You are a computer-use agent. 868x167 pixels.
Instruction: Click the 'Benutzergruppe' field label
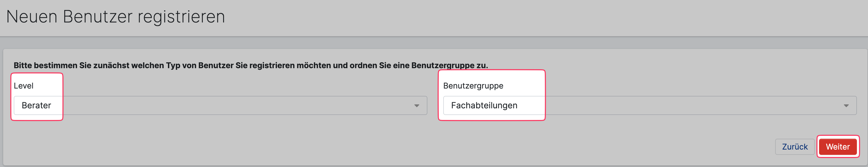[x=473, y=86]
